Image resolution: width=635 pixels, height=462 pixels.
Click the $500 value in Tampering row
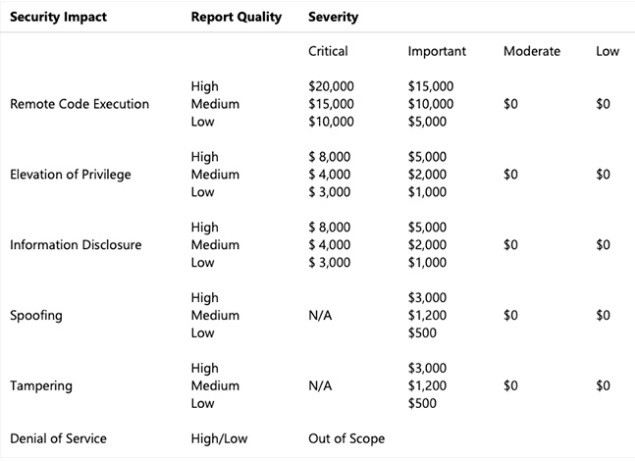coord(422,403)
